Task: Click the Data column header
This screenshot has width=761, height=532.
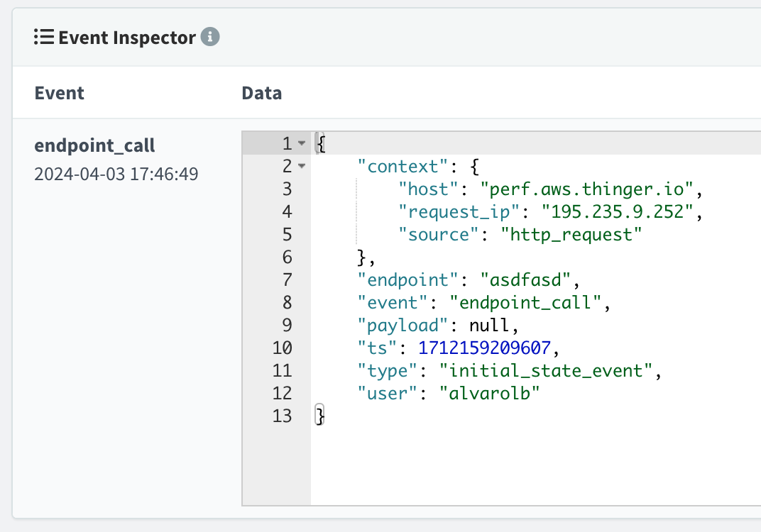Action: tap(261, 93)
